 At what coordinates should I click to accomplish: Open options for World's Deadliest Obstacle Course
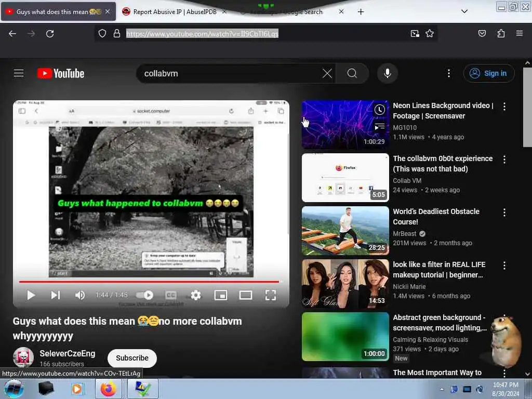[504, 212]
